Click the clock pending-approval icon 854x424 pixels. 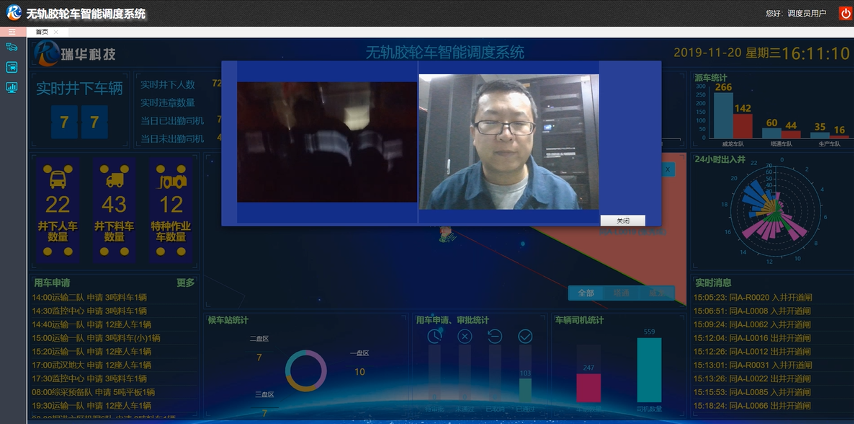tap(434, 336)
